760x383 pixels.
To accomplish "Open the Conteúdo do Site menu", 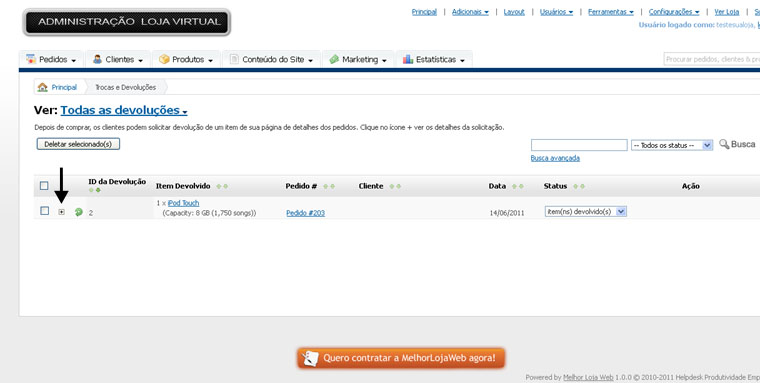I will tap(271, 60).
